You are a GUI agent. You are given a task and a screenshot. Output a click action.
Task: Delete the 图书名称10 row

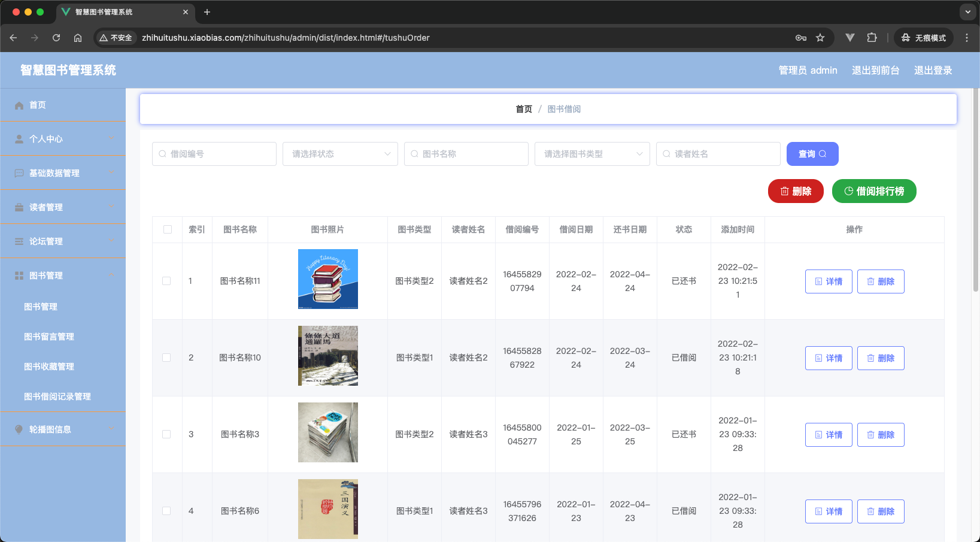(x=881, y=358)
